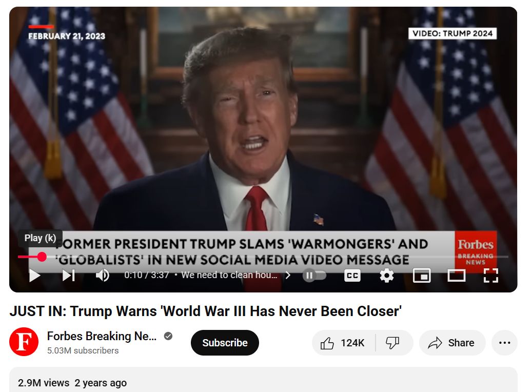The height and width of the screenshot is (392, 532).
Task: Toggle the autoplay switch
Action: [x=314, y=275]
